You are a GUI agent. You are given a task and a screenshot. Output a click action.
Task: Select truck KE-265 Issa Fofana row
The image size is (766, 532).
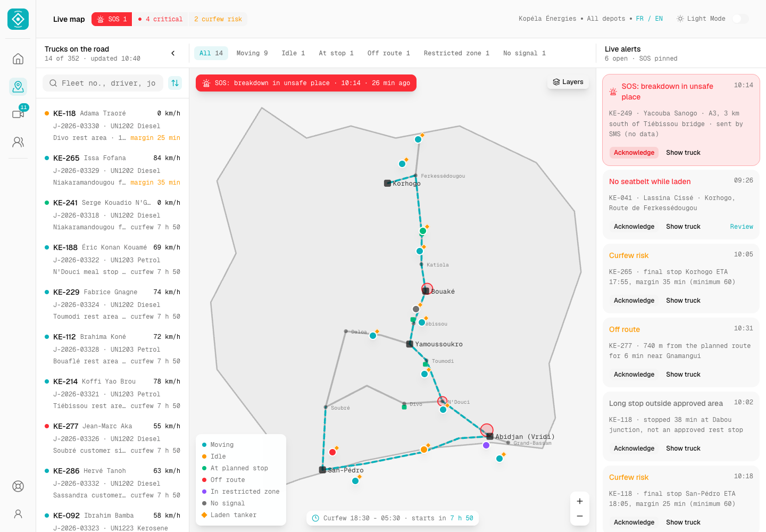pos(113,170)
